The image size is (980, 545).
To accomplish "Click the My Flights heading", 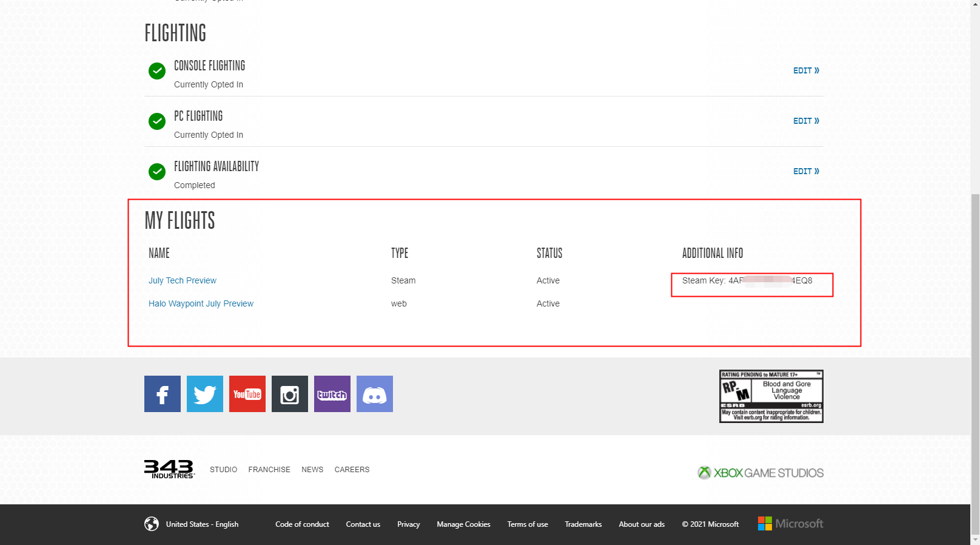I will point(180,220).
